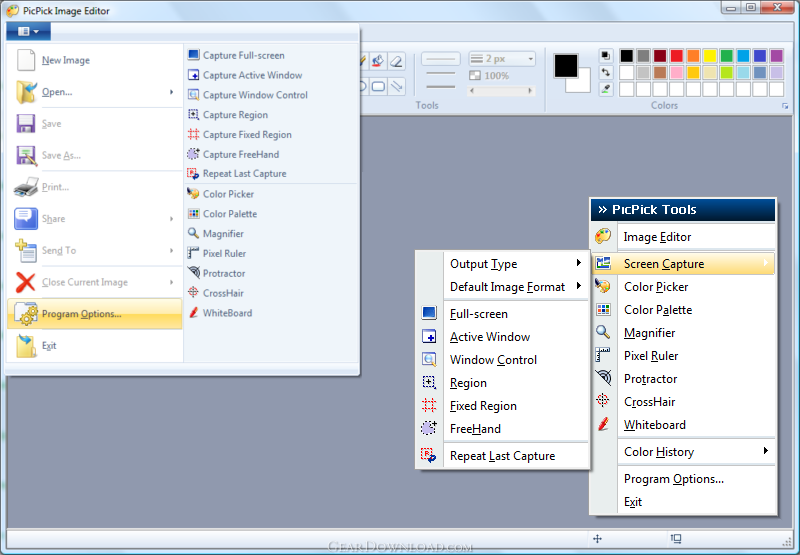Click Print... in the file menu

[95, 187]
